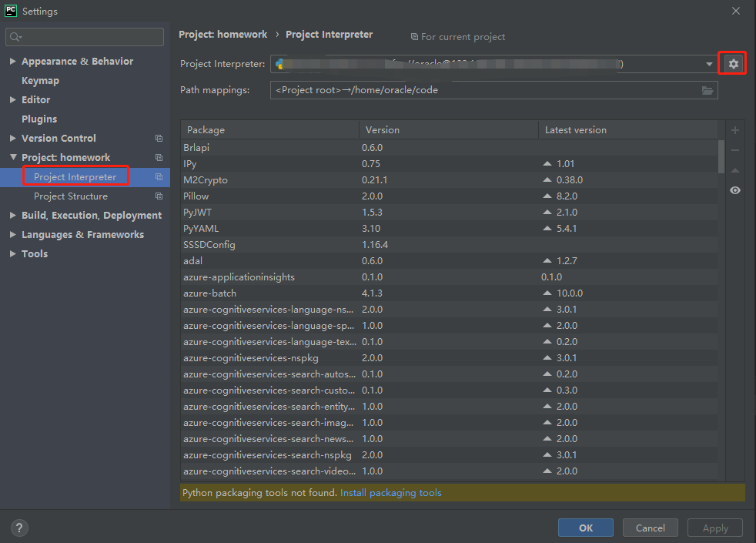Viewport: 756px width, 543px height.
Task: Select the M2Crypto package row
Action: click(450, 180)
